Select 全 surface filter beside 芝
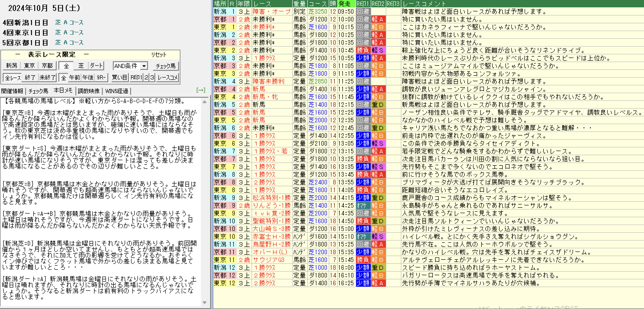Image resolution: width=644 pixels, height=309 pixels. coord(66,65)
